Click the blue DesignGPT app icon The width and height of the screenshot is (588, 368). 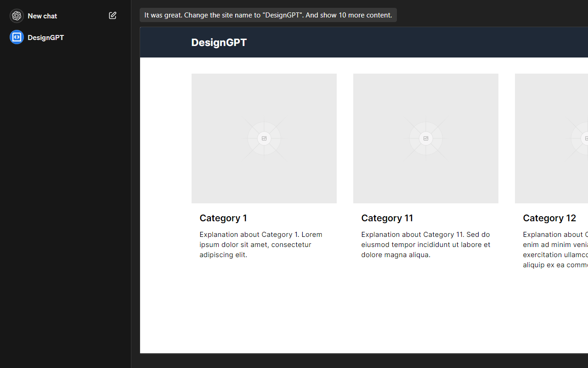click(17, 37)
